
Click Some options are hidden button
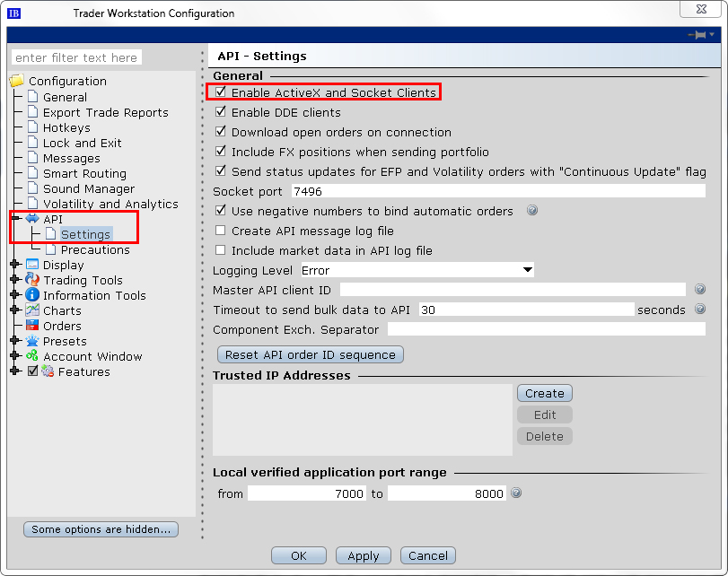pos(100,528)
